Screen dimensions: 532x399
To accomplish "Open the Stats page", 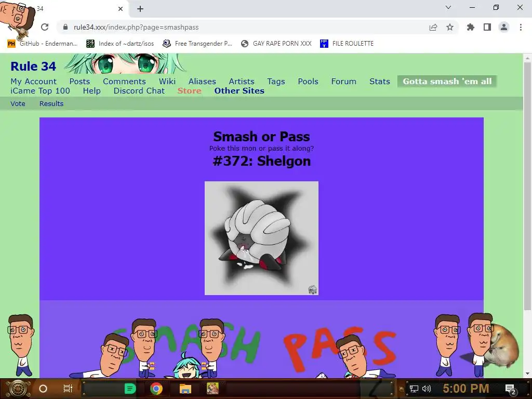I will click(380, 82).
